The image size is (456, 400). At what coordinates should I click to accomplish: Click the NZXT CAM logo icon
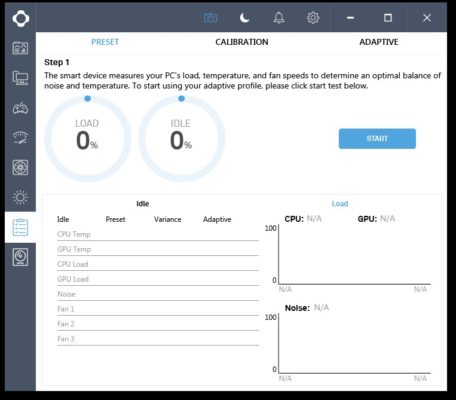tap(21, 18)
